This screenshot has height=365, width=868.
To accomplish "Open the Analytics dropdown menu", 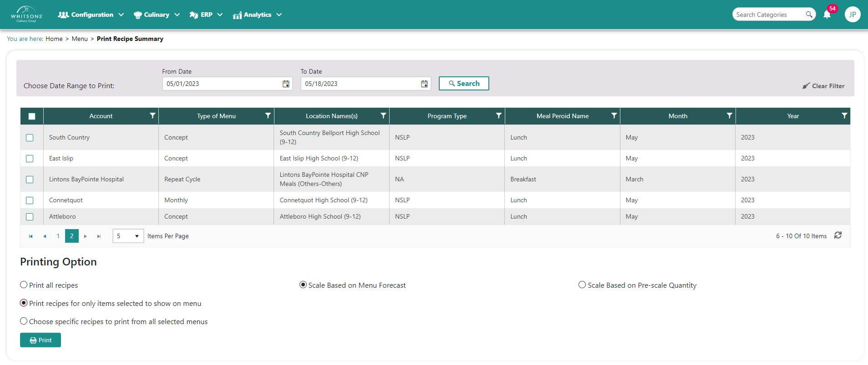I will coord(257,15).
